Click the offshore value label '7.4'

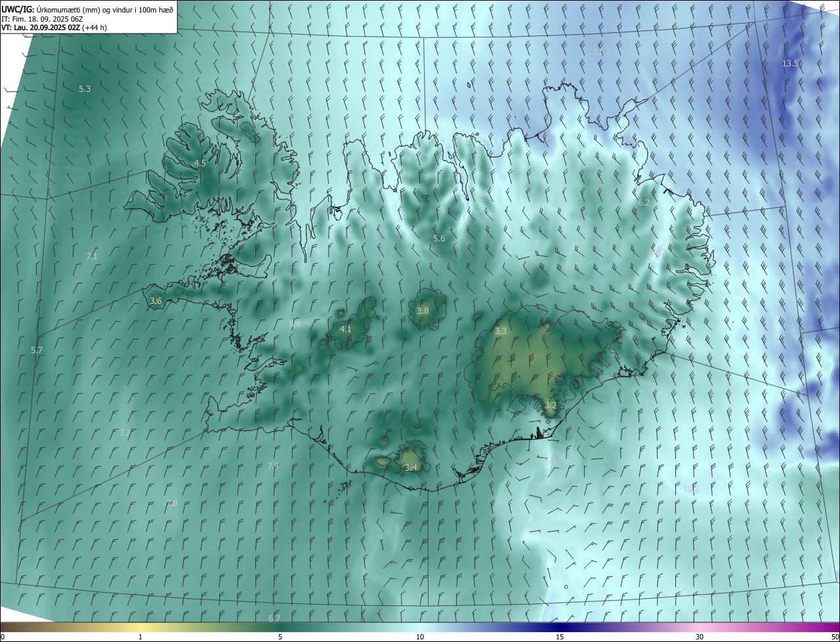click(x=273, y=465)
